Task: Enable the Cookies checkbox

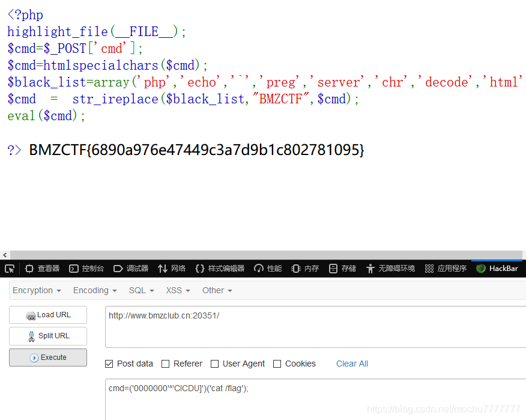Action: 277,364
